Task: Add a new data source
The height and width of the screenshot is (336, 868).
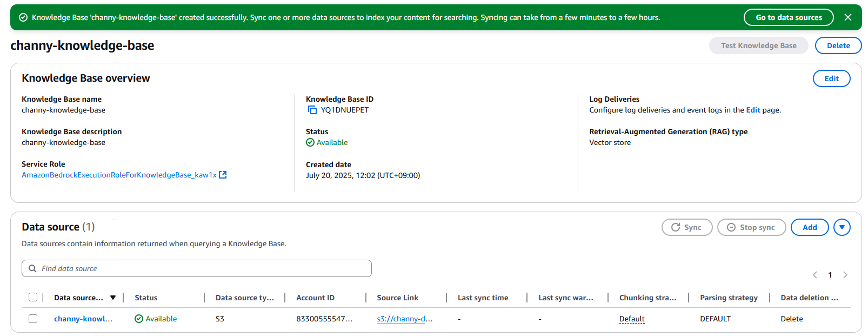Action: click(x=810, y=227)
